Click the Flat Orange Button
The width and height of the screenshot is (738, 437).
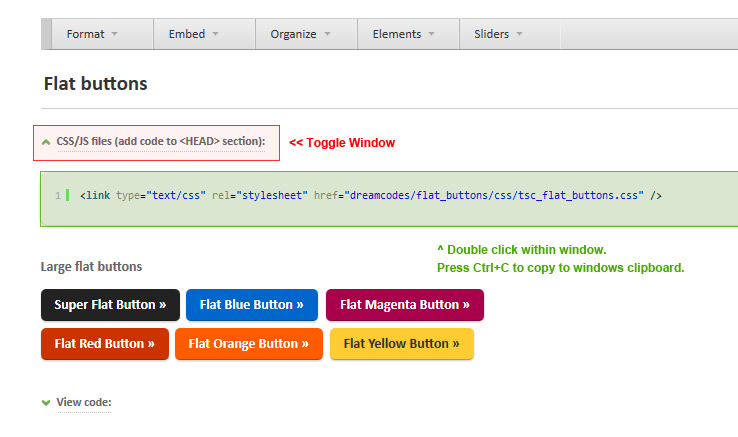249,344
